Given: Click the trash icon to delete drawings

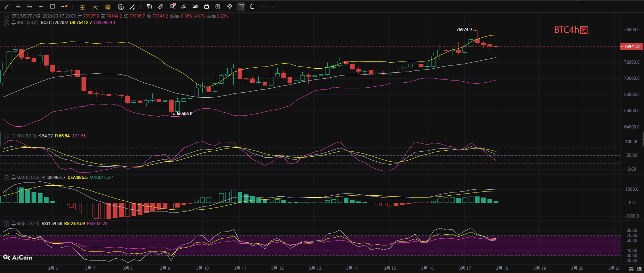Looking at the screenshot, I should tap(252, 6).
